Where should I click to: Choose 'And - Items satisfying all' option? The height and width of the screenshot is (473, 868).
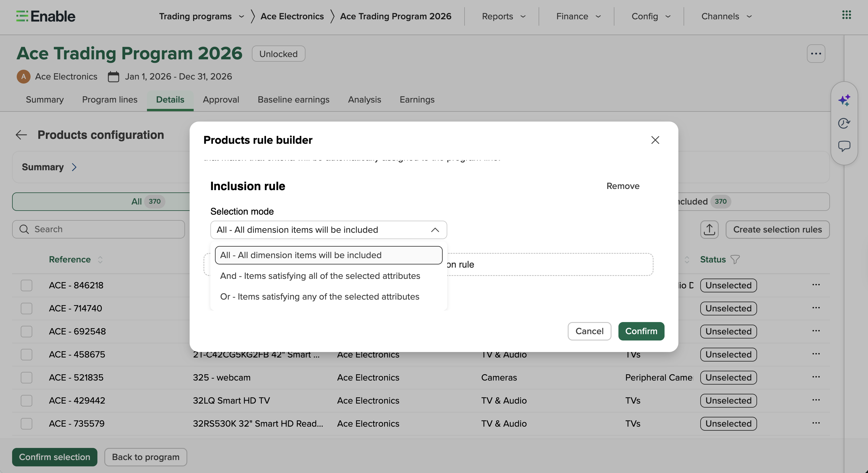tap(329, 276)
